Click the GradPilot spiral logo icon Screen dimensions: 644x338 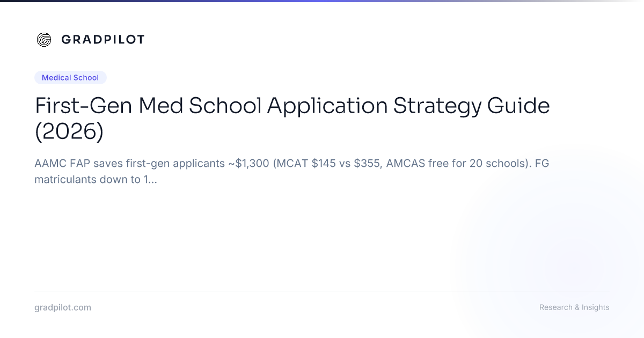pos(44,40)
